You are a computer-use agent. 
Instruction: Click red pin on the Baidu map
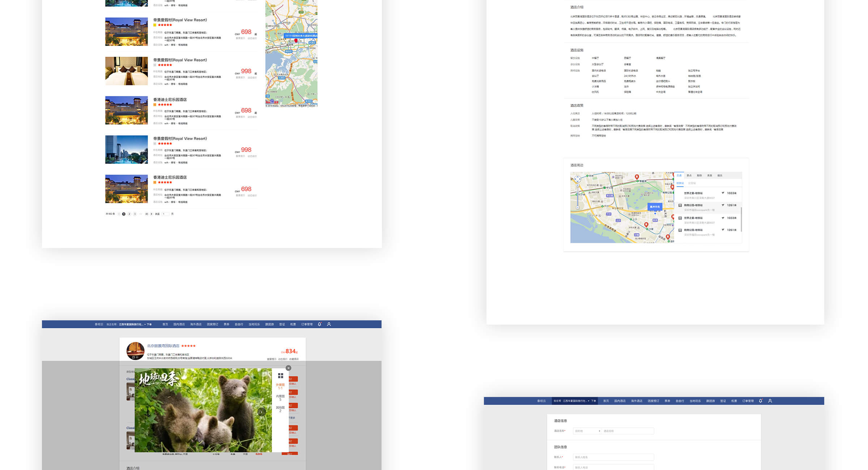[x=296, y=41]
